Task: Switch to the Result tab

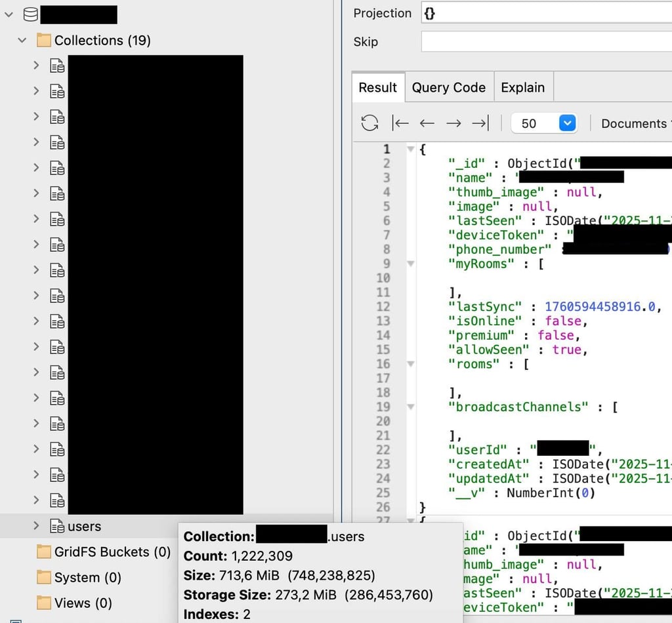Action: [x=378, y=87]
